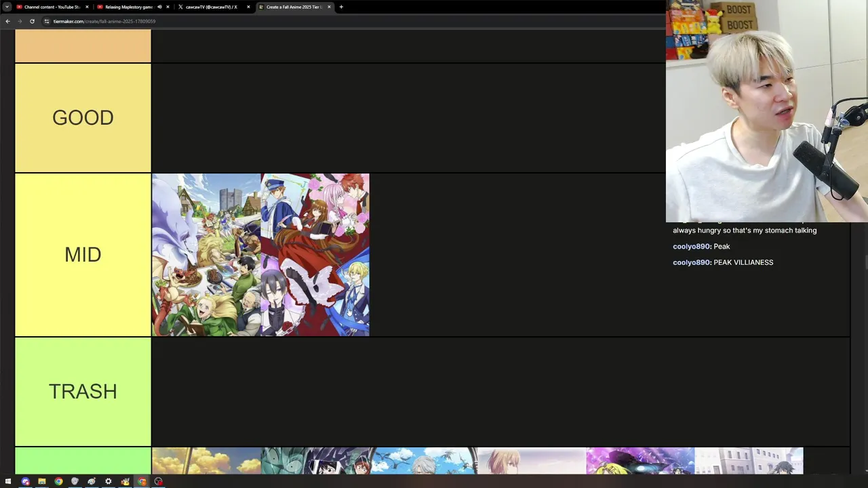The image size is (868, 488).
Task: View site information icon in address bar
Action: pos(47,21)
